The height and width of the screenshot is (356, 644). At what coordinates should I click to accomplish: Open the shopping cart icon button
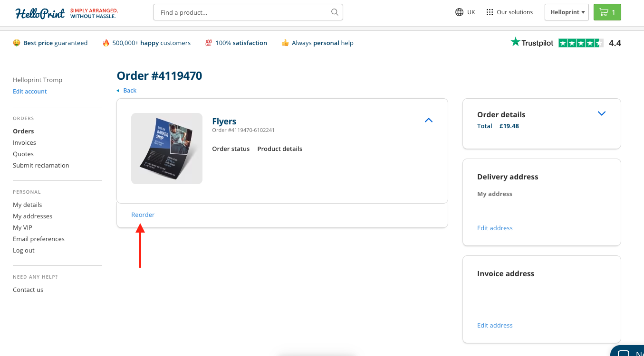tap(607, 12)
